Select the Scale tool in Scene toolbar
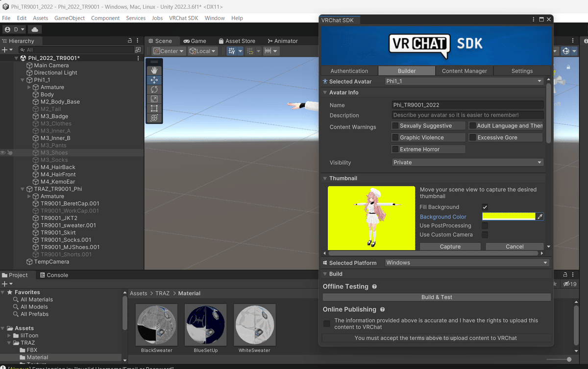 tap(154, 99)
